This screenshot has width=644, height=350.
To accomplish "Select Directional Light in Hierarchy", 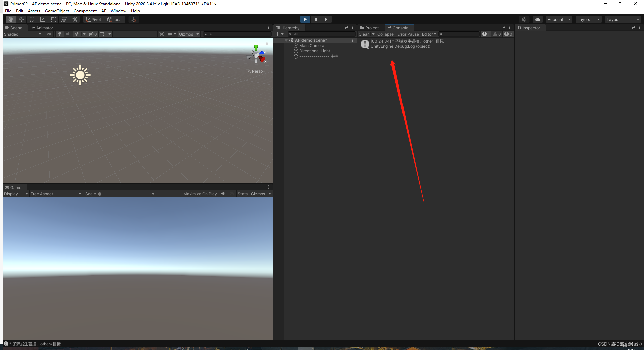I will point(315,51).
